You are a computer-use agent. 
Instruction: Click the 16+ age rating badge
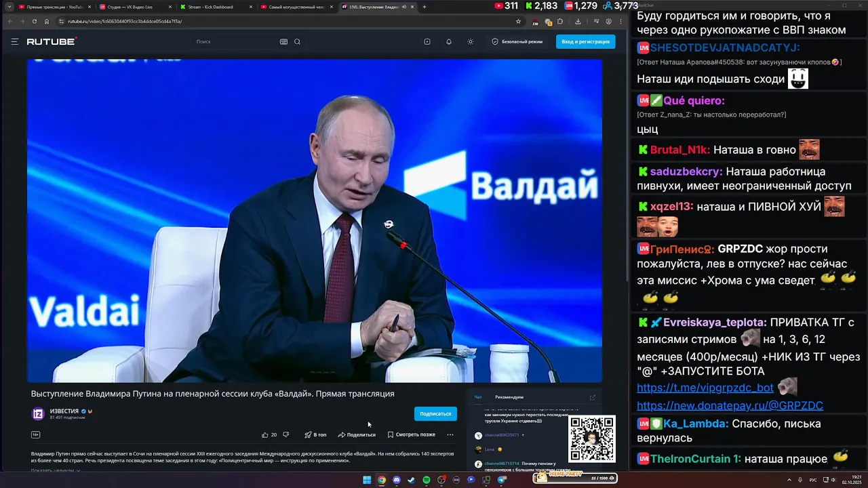click(35, 434)
